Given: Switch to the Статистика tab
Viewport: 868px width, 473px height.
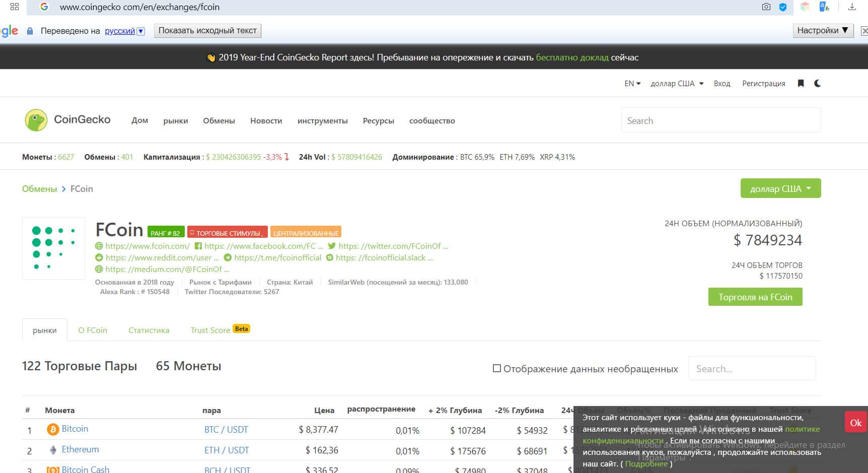Looking at the screenshot, I should point(149,330).
